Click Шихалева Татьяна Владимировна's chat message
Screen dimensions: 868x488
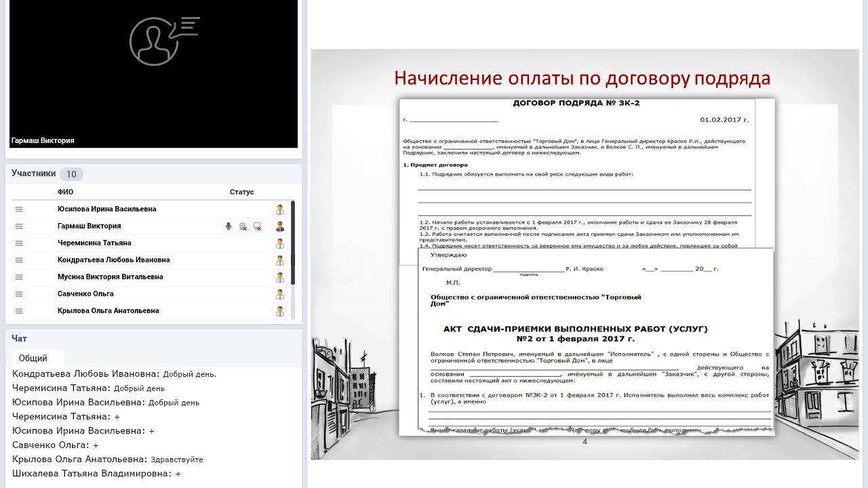[x=96, y=474]
